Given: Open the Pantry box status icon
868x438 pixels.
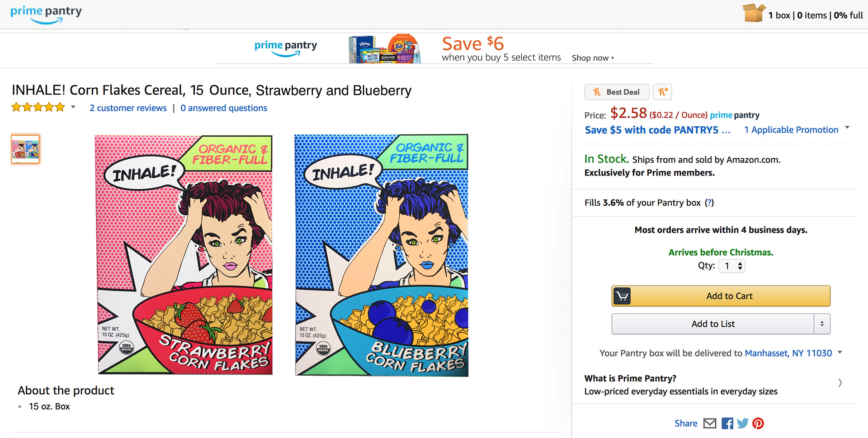Looking at the screenshot, I should pos(753,13).
